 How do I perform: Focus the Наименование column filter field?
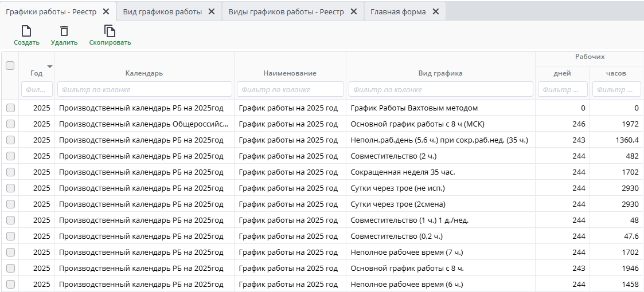coord(290,89)
